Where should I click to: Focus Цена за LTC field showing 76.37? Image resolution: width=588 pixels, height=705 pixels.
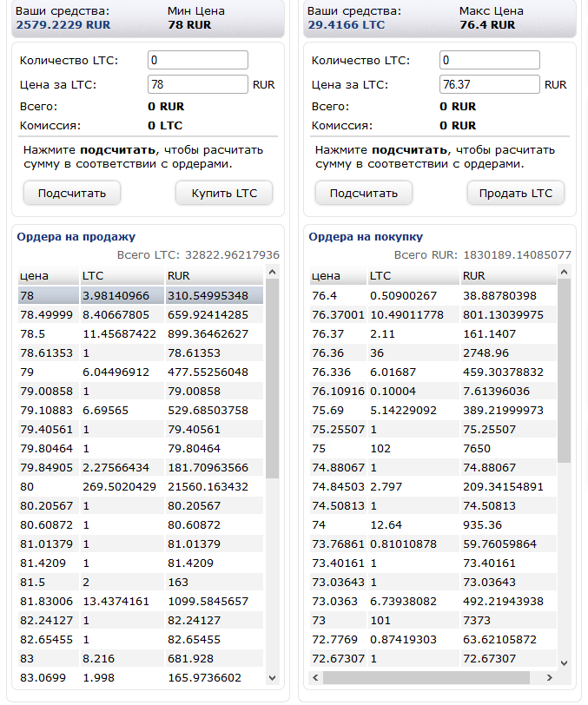pyautogui.click(x=490, y=84)
